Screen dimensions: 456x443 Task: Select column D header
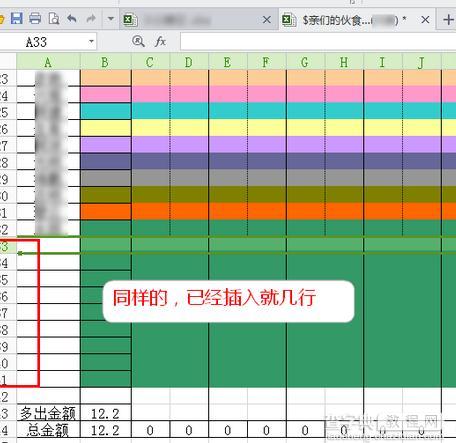tap(189, 62)
